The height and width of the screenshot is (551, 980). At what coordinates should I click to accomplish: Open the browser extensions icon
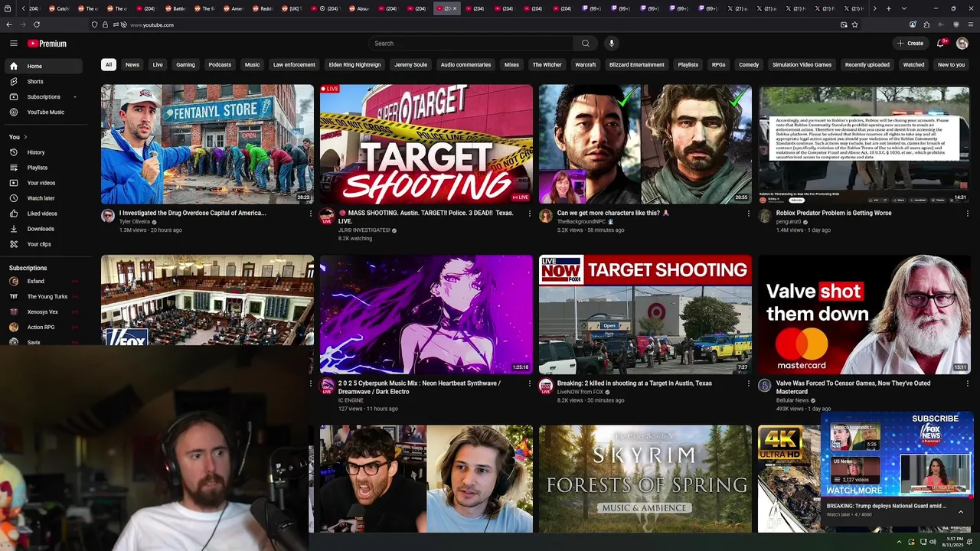(926, 24)
